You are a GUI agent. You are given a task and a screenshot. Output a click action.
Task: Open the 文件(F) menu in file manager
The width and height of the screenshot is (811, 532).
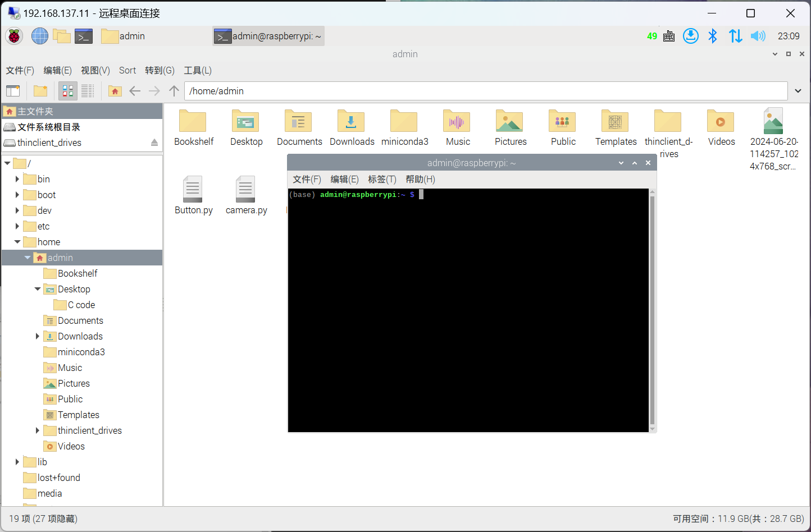pyautogui.click(x=20, y=70)
